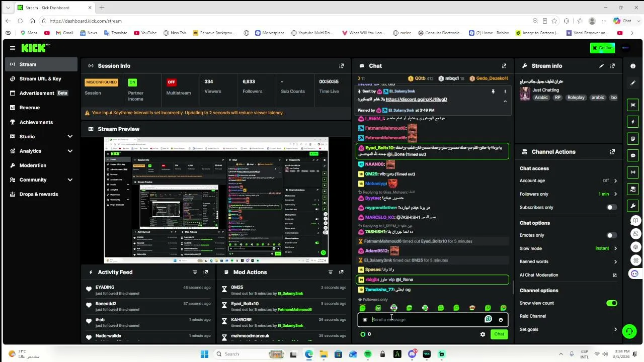Image resolution: width=644 pixels, height=362 pixels.
Task: Click the Stream Preview video thumbnail
Action: point(216,200)
